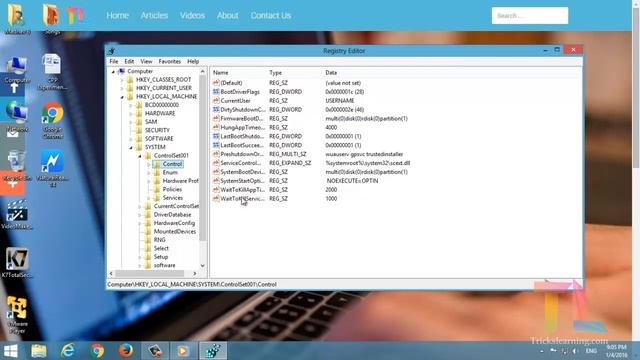Collapse the Computer root node
The image size is (640, 360).
point(113,71)
